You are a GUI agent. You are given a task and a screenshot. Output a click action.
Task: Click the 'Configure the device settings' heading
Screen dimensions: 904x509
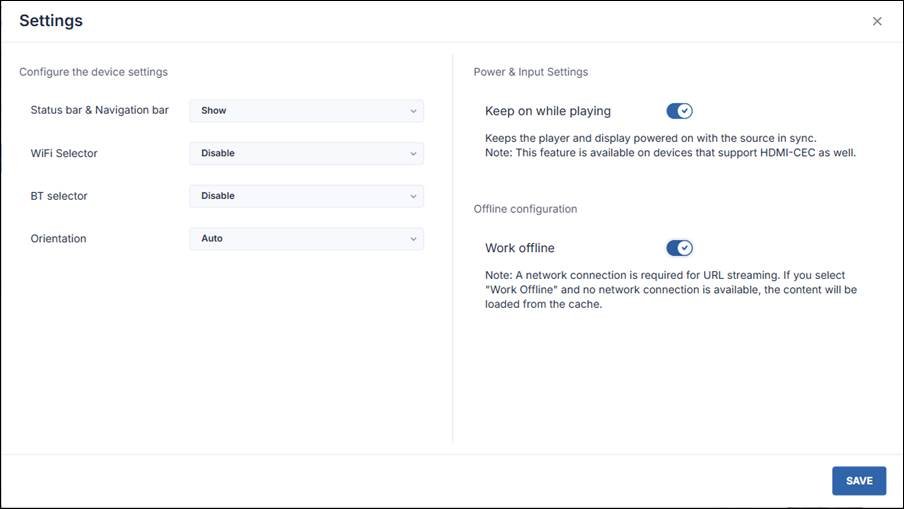(x=93, y=72)
